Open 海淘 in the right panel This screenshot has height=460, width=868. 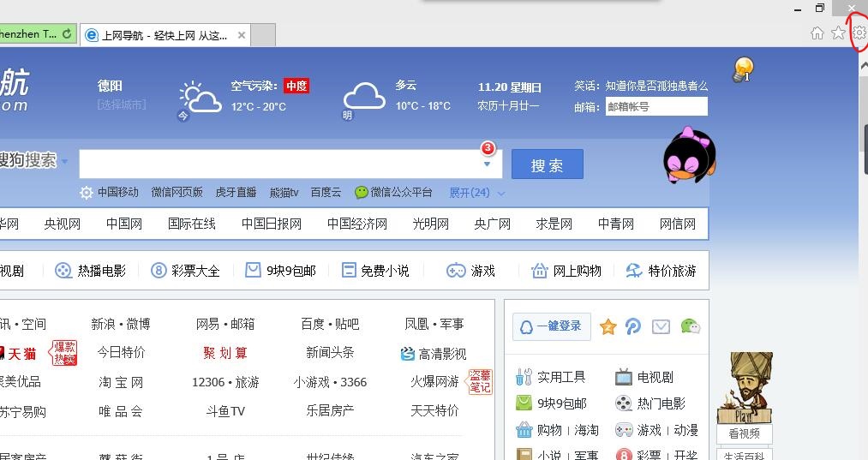[586, 430]
